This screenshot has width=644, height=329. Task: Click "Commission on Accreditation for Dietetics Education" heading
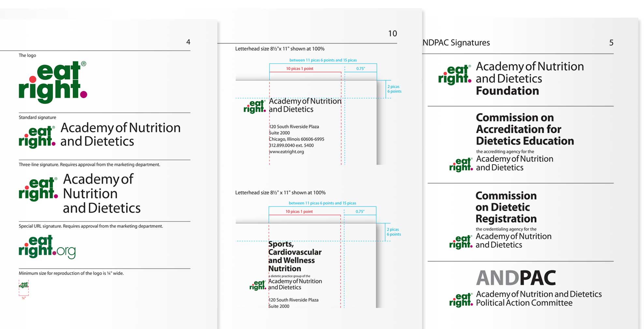point(525,129)
